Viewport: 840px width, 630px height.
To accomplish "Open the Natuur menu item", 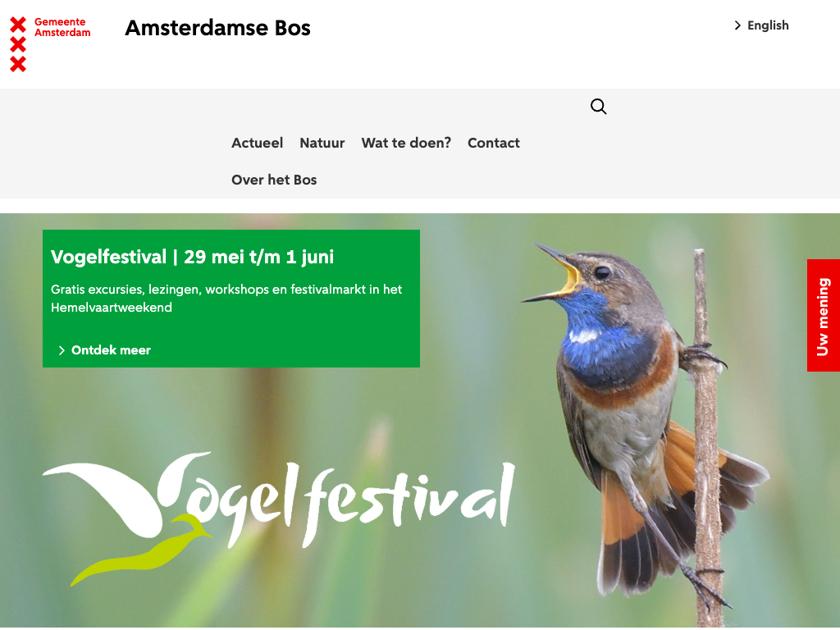I will [x=322, y=143].
